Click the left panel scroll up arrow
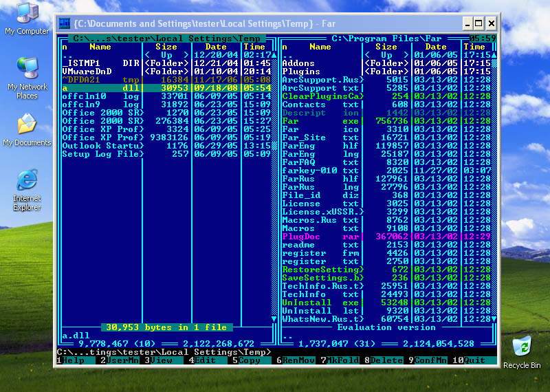This screenshot has width=550, height=392. tap(274, 55)
